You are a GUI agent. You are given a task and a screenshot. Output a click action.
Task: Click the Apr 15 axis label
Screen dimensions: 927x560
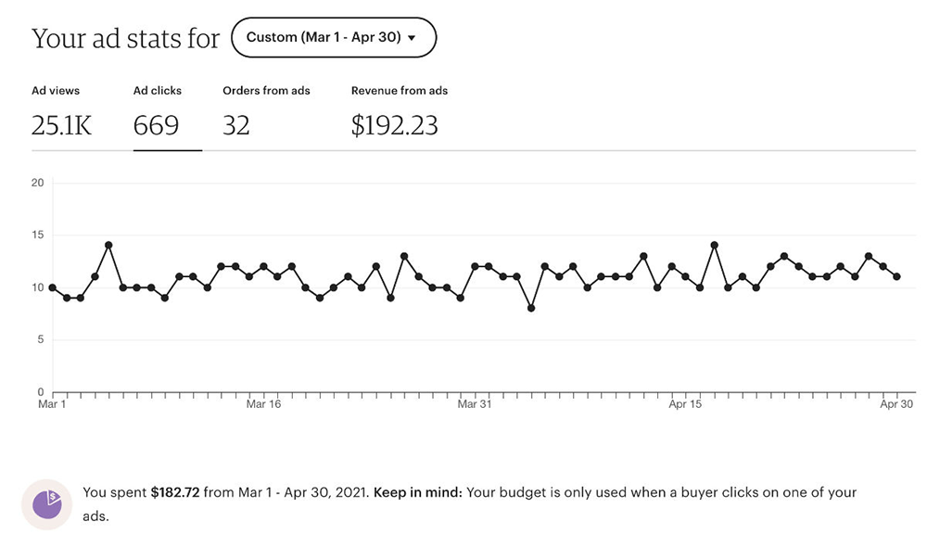point(685,404)
